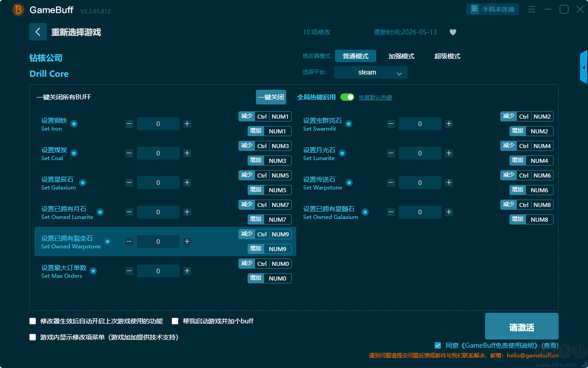Select 超级模式 super mode tab
Viewport: 588px width, 368px height.
pos(447,56)
